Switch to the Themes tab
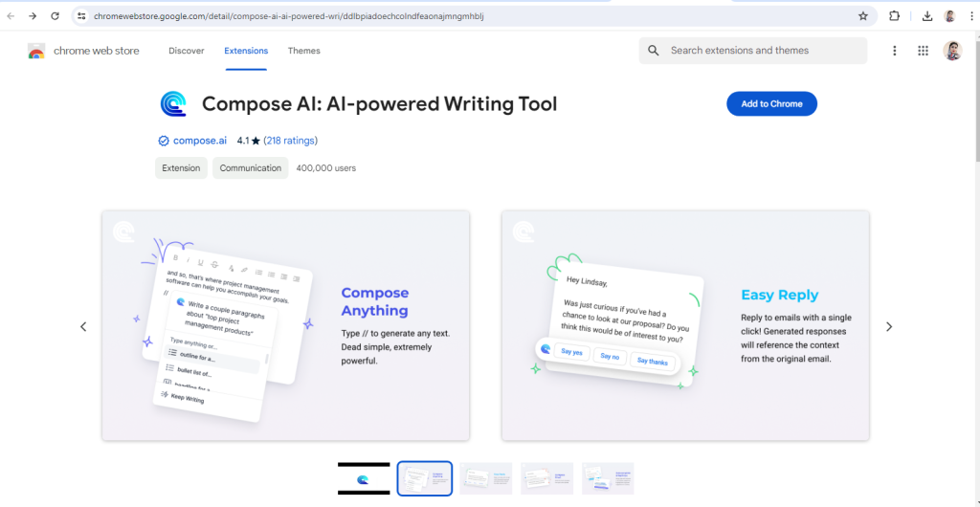The height and width of the screenshot is (507, 980). pos(303,51)
